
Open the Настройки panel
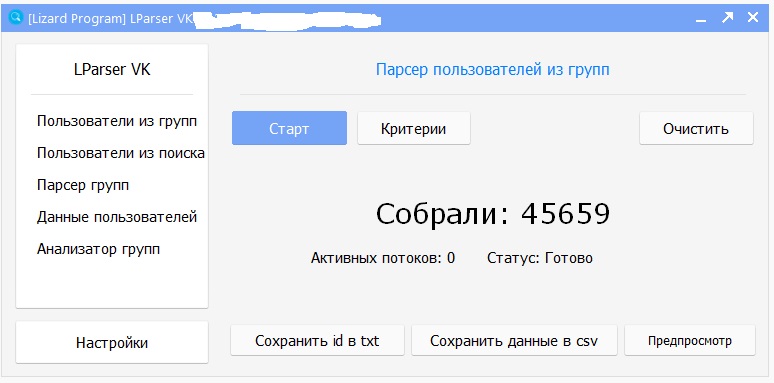[x=112, y=343]
